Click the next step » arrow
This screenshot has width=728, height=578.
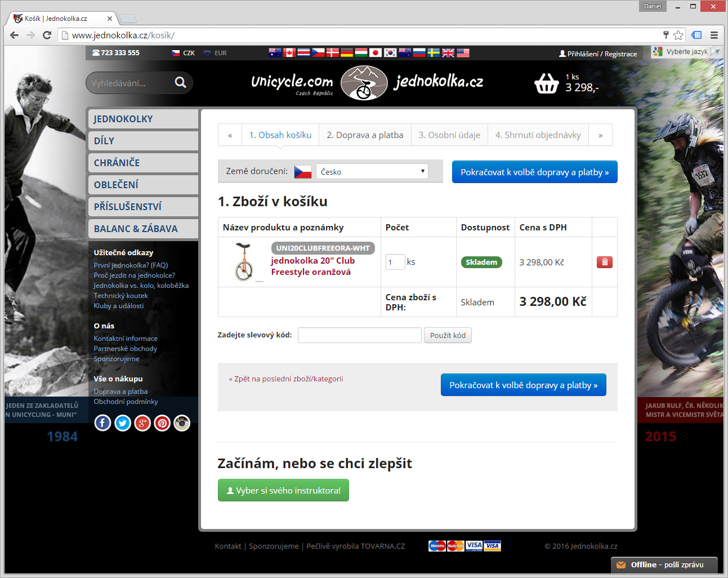click(601, 135)
